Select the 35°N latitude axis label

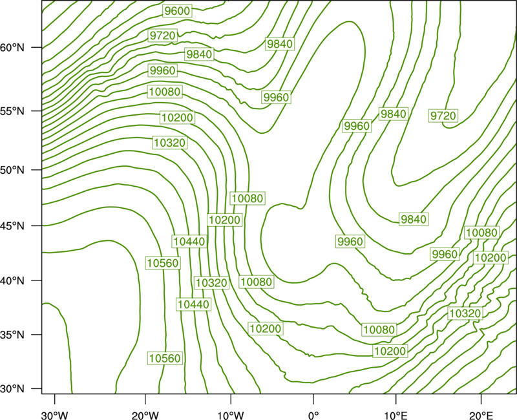pyautogui.click(x=12, y=335)
